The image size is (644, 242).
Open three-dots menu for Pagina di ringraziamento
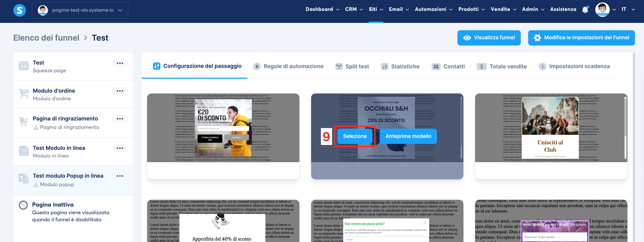click(x=120, y=119)
